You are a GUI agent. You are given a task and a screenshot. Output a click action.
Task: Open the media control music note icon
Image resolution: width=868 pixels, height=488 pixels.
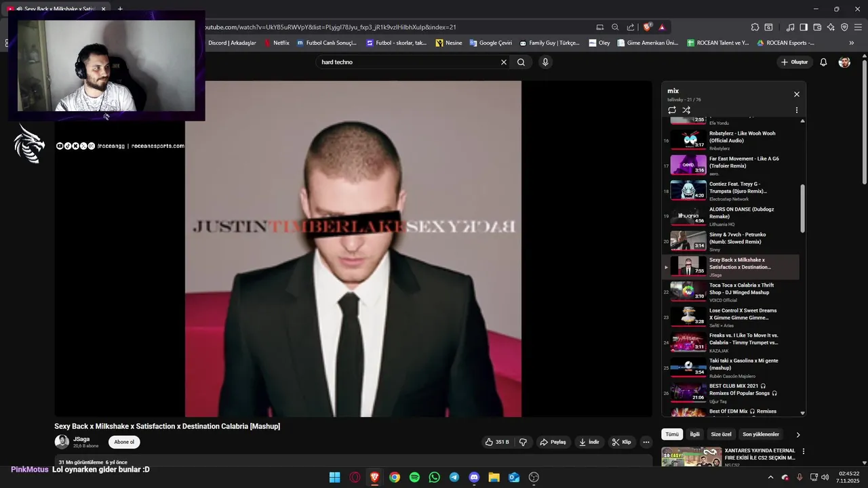[x=790, y=27]
